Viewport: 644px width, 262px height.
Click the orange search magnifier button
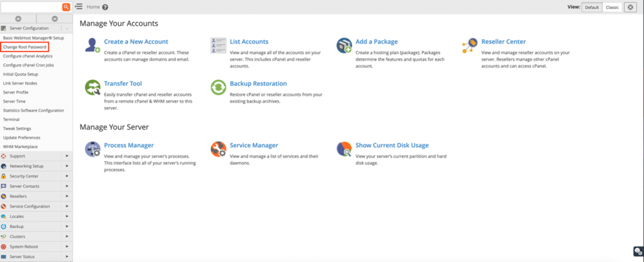66,6
